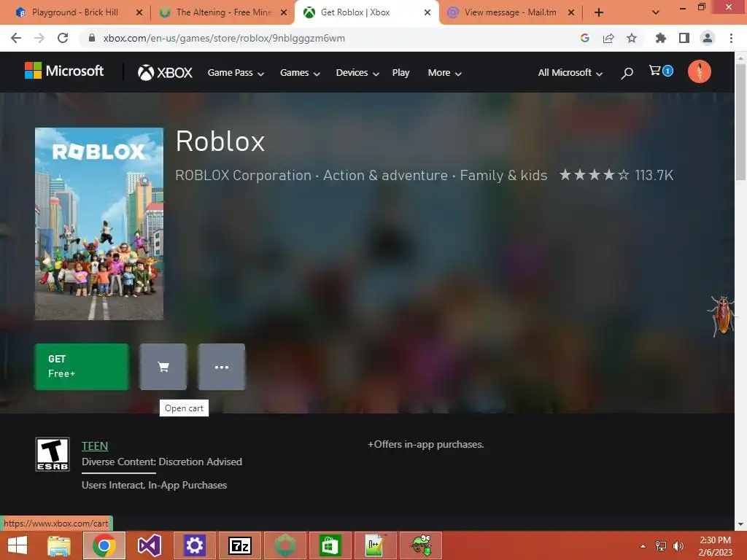
Task: Open Chrome profile icon
Action: (708, 38)
